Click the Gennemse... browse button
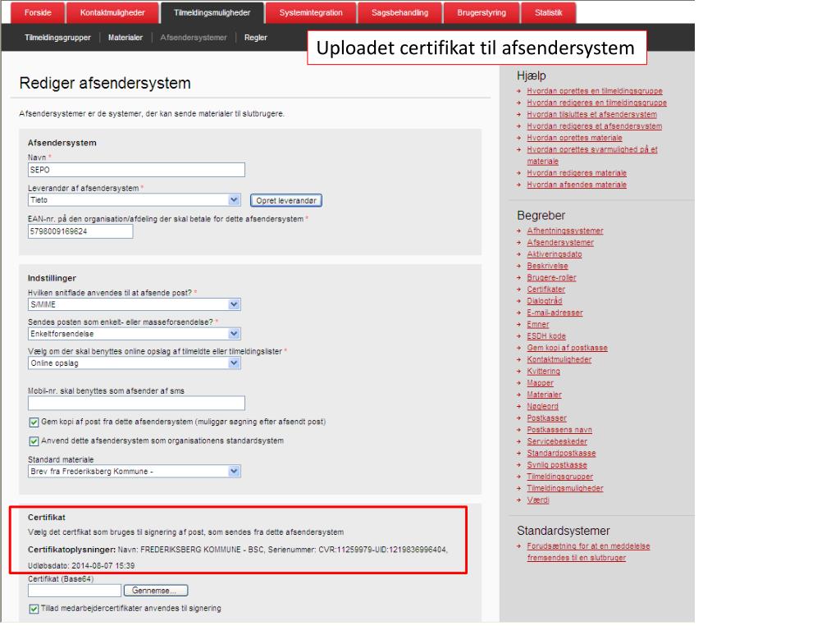 (156, 591)
